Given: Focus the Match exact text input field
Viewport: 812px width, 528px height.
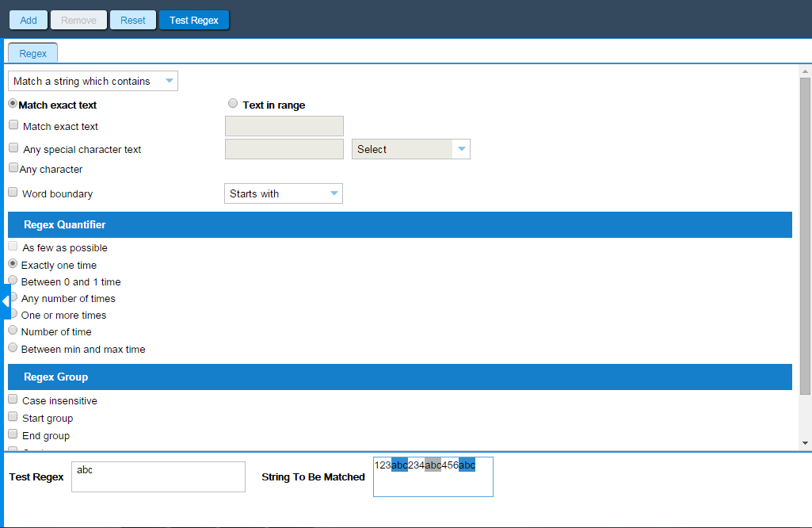Looking at the screenshot, I should (284, 126).
